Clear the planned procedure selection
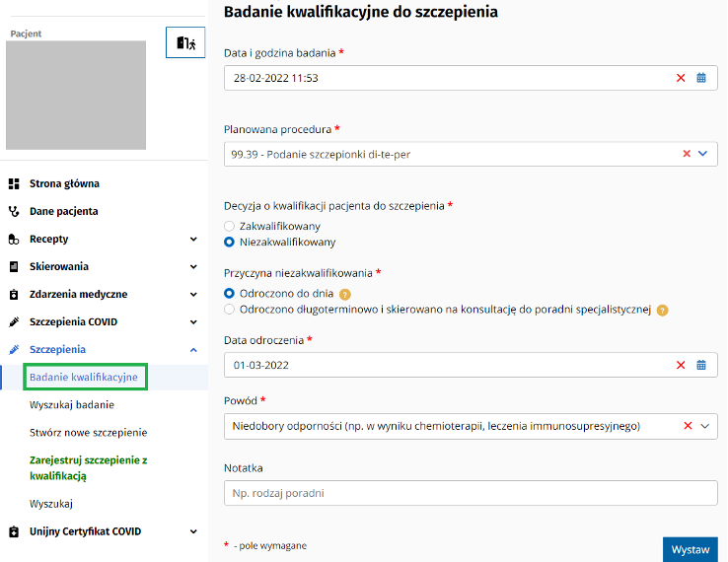This screenshot has height=562, width=728. click(x=687, y=154)
